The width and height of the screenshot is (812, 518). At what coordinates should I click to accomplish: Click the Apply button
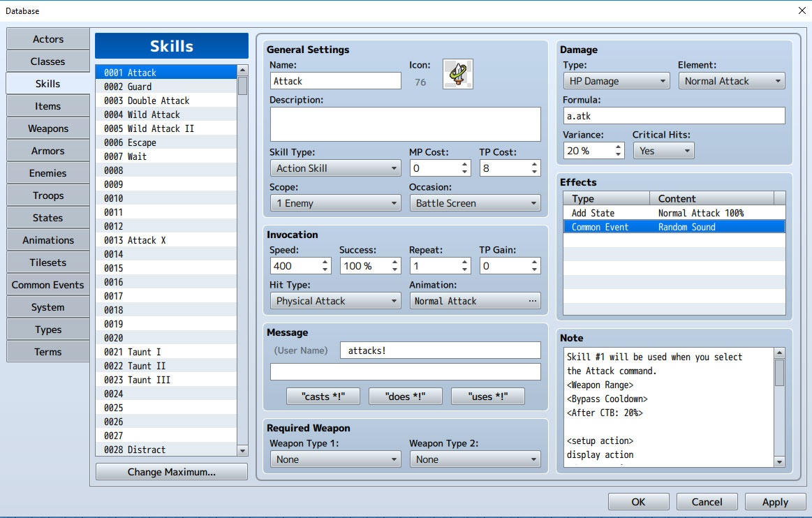[x=775, y=502]
